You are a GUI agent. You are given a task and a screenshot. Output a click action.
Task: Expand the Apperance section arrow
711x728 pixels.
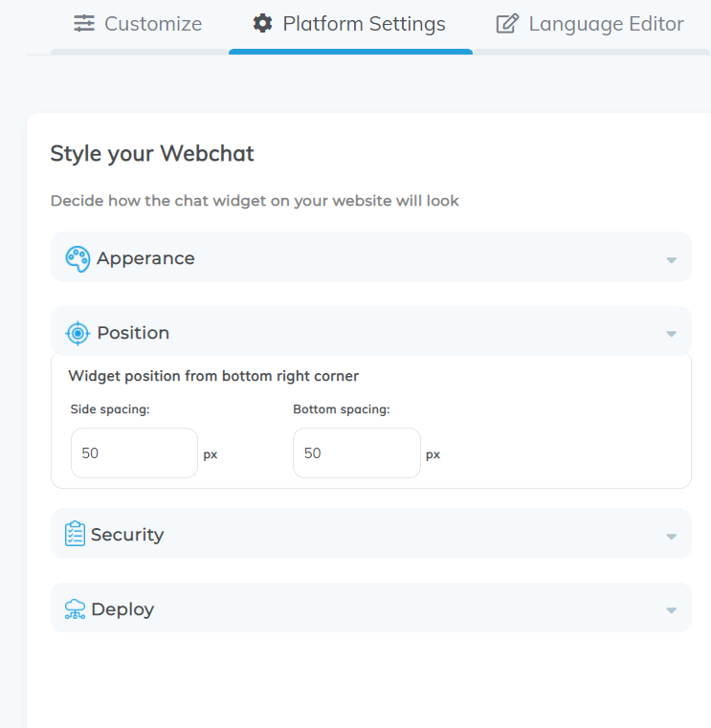point(671,260)
